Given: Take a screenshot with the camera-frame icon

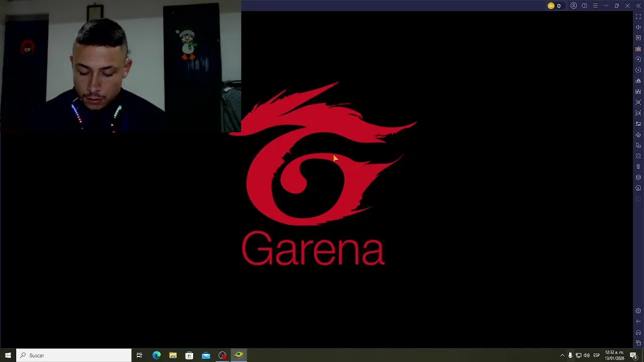Looking at the screenshot, I should [x=638, y=102].
